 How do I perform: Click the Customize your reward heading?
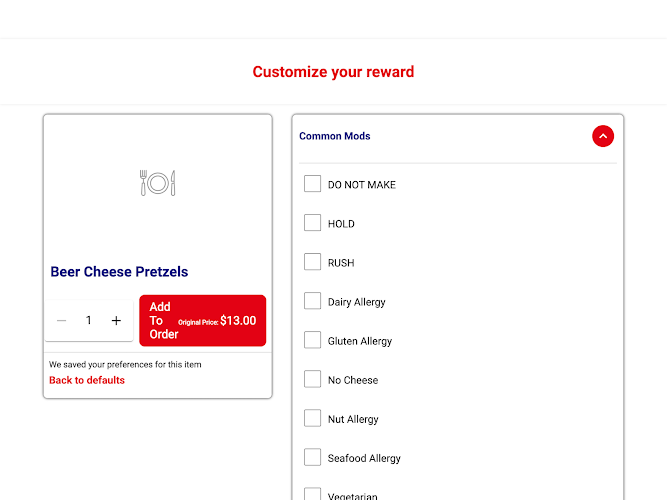click(333, 72)
